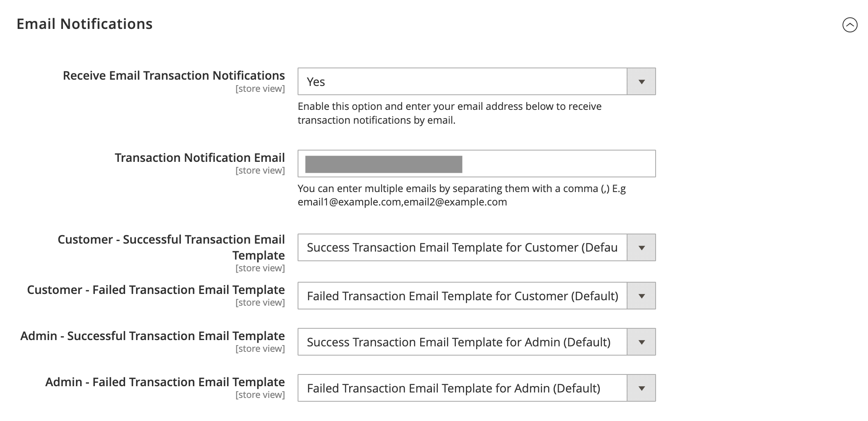Click the store view label under Transaction Notification Email
This screenshot has width=868, height=421.
260,170
